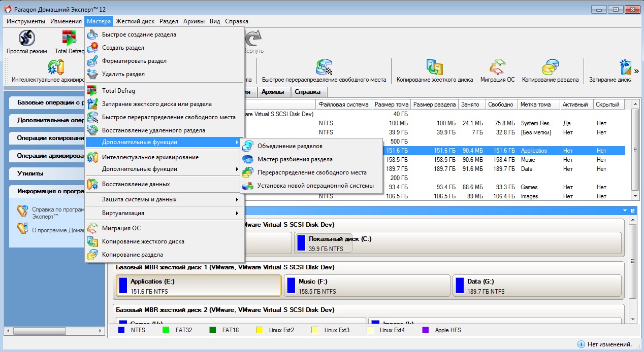Select Объединение разделов in the submenu

coord(311,146)
